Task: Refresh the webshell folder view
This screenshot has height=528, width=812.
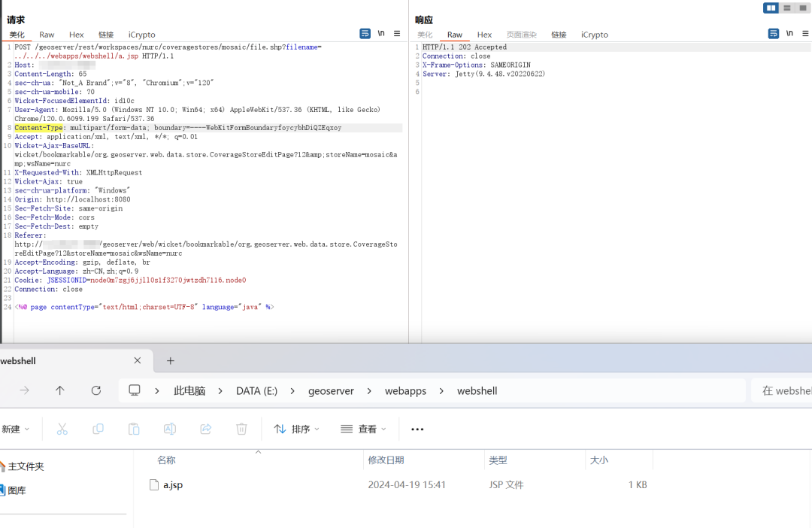Action: click(95, 390)
